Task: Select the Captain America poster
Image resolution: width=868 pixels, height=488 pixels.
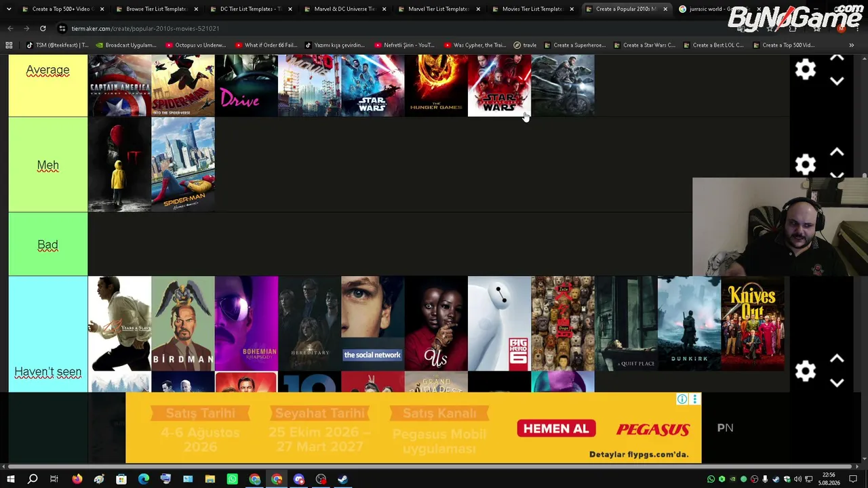Action: pyautogui.click(x=119, y=85)
